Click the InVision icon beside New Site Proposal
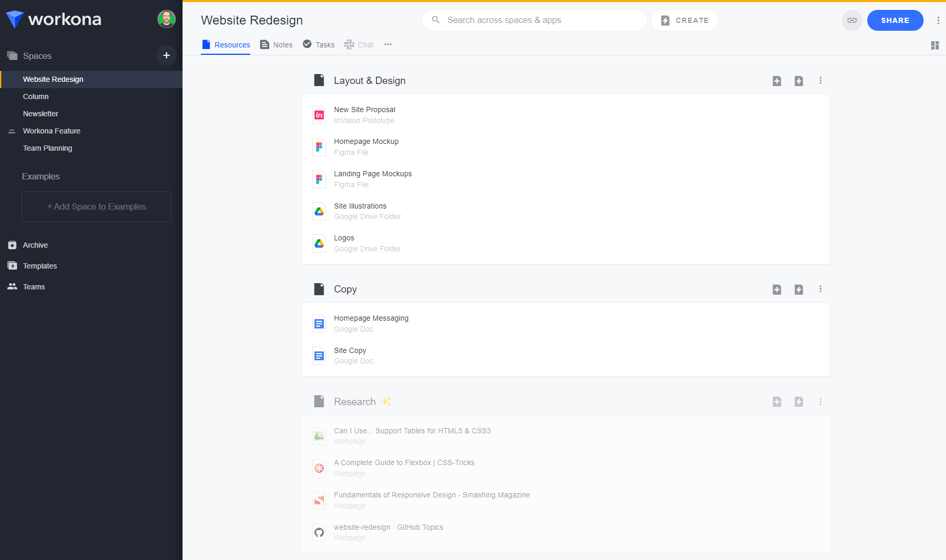 319,115
